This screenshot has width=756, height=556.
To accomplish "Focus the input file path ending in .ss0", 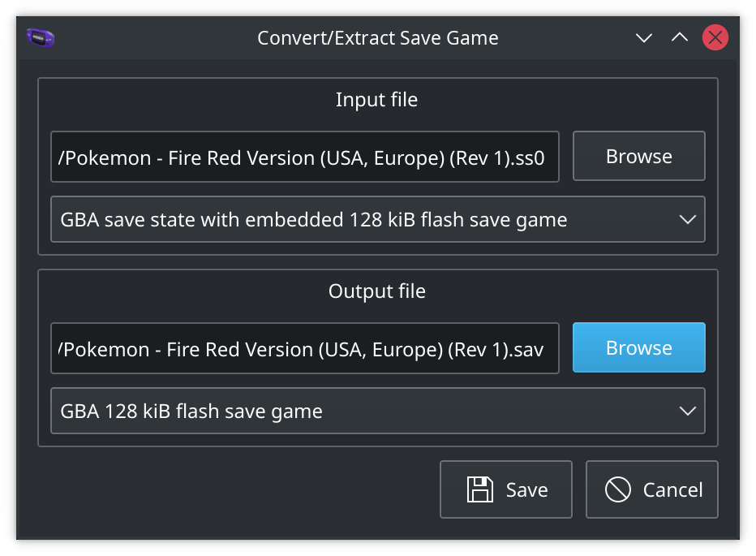I will pyautogui.click(x=305, y=157).
